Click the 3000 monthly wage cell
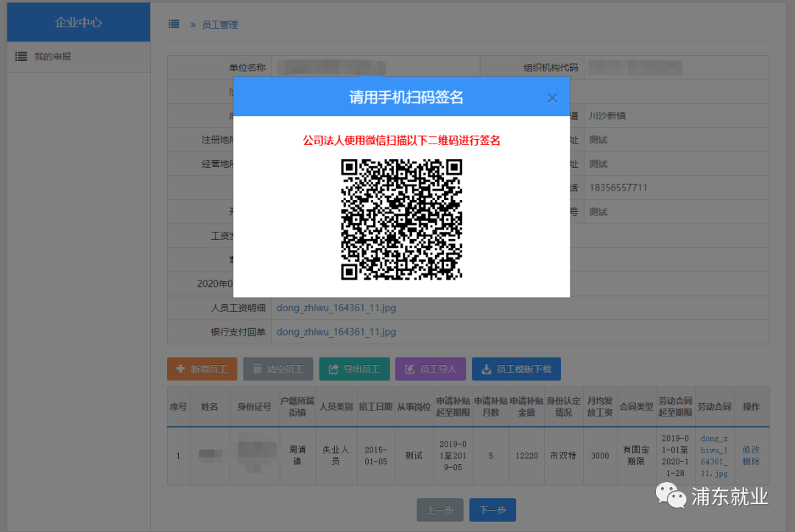Image resolution: width=795 pixels, height=532 pixels. 600,456
